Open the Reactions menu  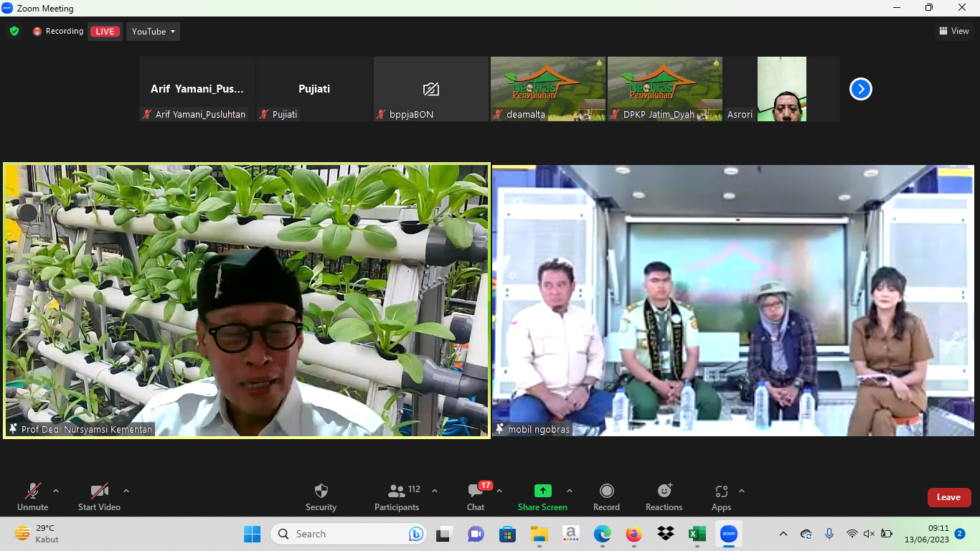[x=664, y=491]
